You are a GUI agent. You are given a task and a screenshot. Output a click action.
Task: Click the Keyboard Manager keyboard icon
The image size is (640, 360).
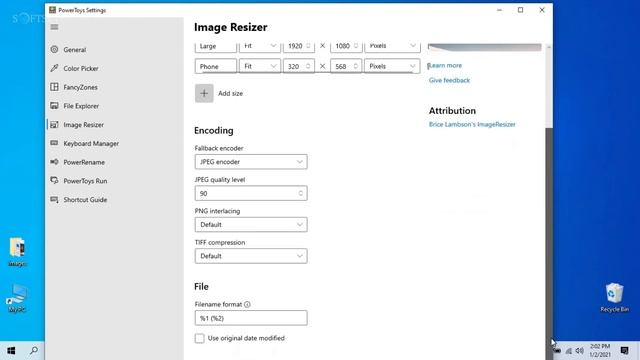54,143
